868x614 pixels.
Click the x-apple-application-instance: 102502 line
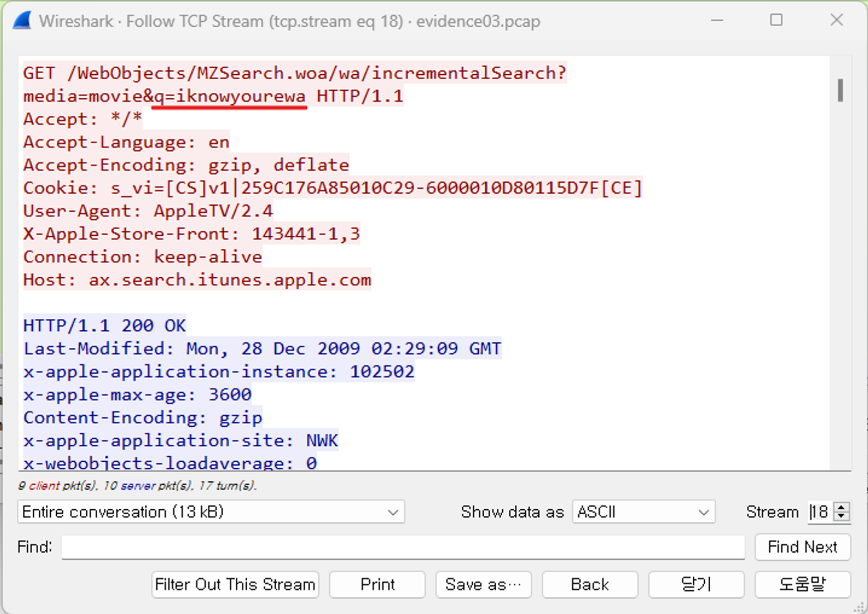[219, 371]
